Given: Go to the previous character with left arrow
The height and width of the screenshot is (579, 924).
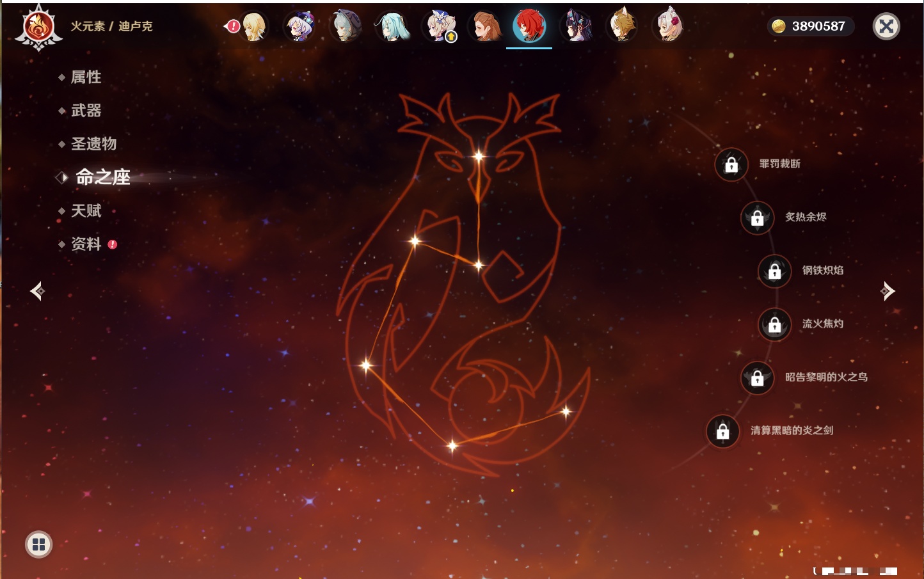Looking at the screenshot, I should click(x=37, y=291).
